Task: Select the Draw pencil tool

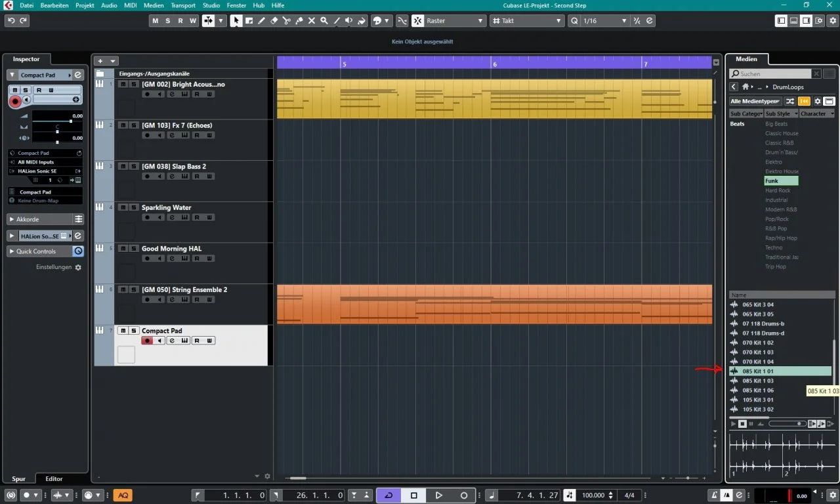Action: coord(261,20)
